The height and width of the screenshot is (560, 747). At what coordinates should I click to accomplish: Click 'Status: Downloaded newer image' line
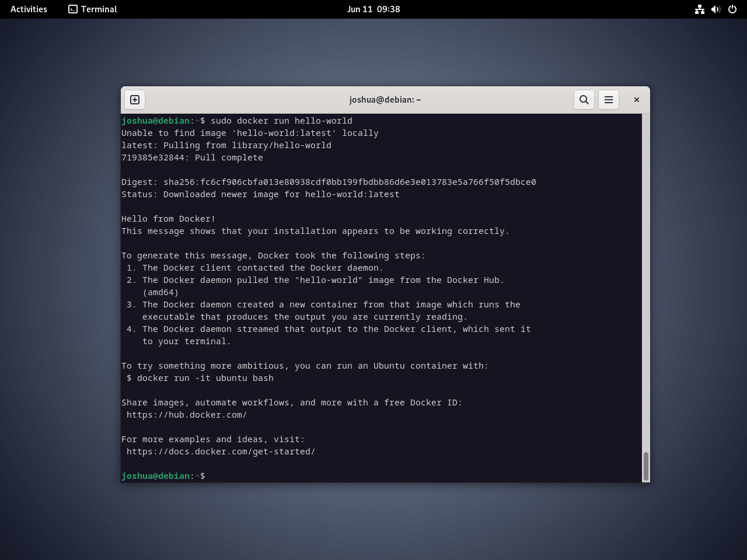click(x=260, y=194)
